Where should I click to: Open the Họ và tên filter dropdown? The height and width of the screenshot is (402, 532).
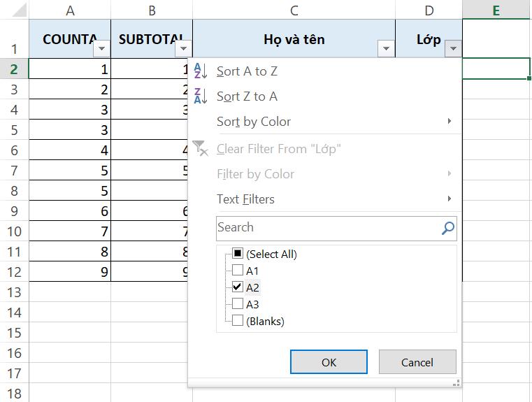(386, 48)
